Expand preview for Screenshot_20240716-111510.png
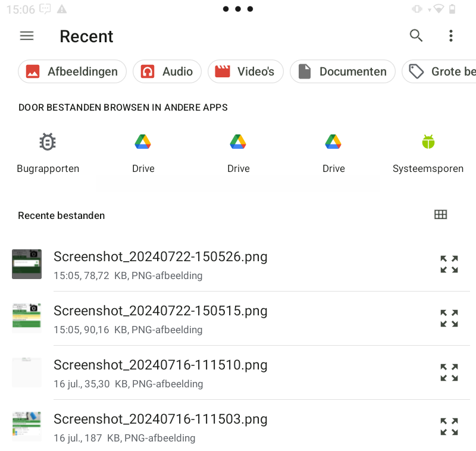The image size is (476, 451). pos(449,372)
